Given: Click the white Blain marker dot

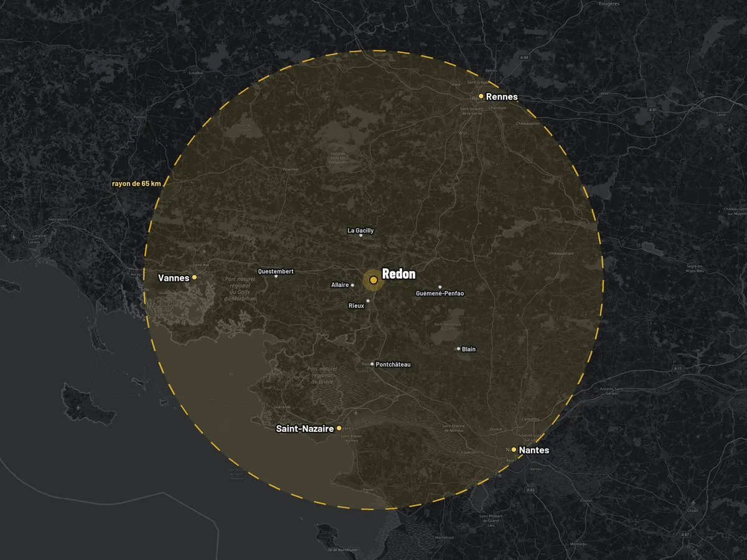Looking at the screenshot, I should click(x=458, y=348).
